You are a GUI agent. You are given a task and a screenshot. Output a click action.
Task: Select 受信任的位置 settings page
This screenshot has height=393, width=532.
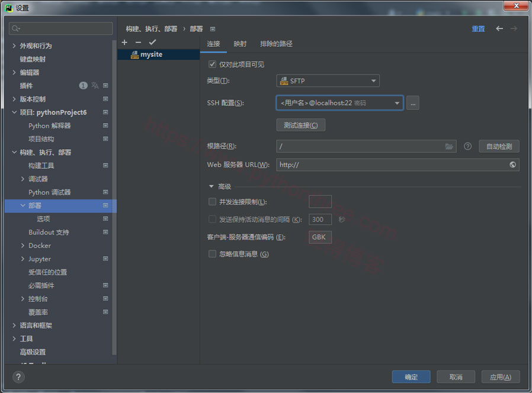47,272
